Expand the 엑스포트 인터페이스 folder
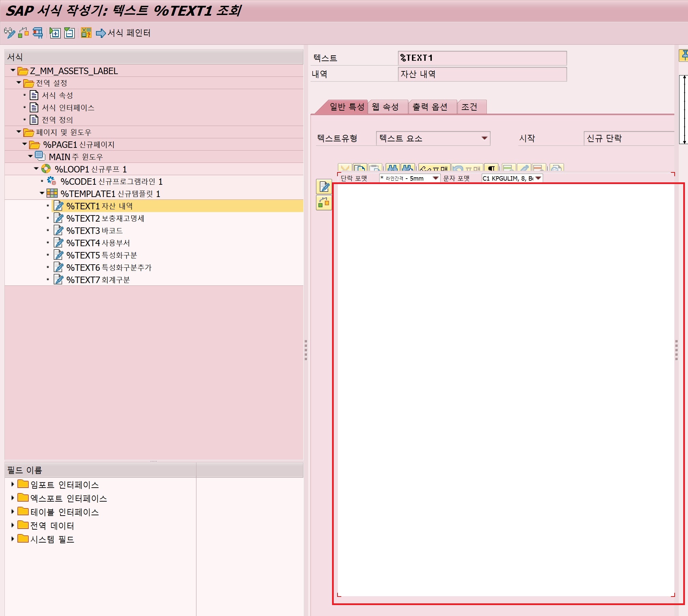 tap(13, 498)
